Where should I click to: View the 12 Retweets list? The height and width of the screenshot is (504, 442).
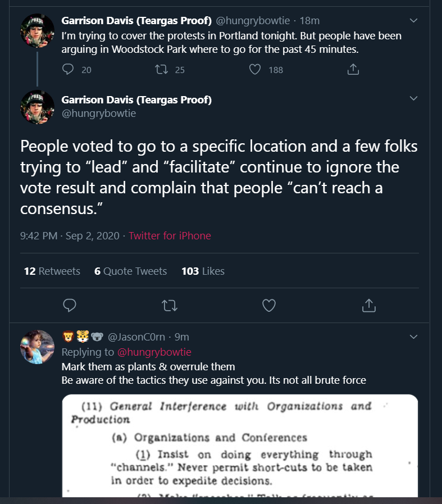[52, 271]
